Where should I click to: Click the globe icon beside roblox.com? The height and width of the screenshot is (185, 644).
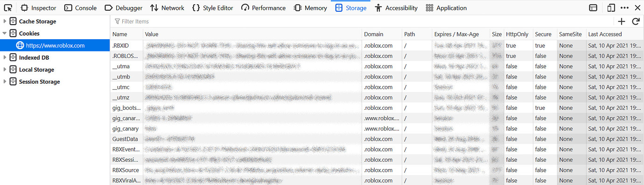click(x=20, y=45)
